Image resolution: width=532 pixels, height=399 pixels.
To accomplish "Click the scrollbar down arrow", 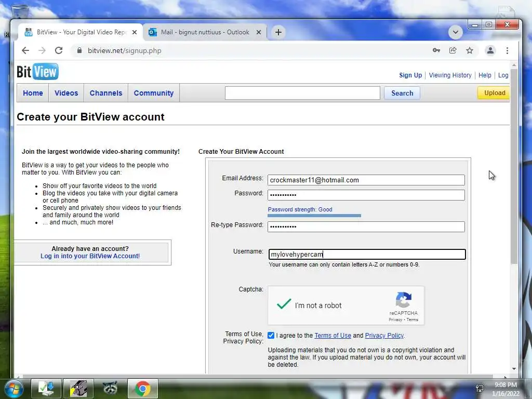I will click(x=514, y=369).
